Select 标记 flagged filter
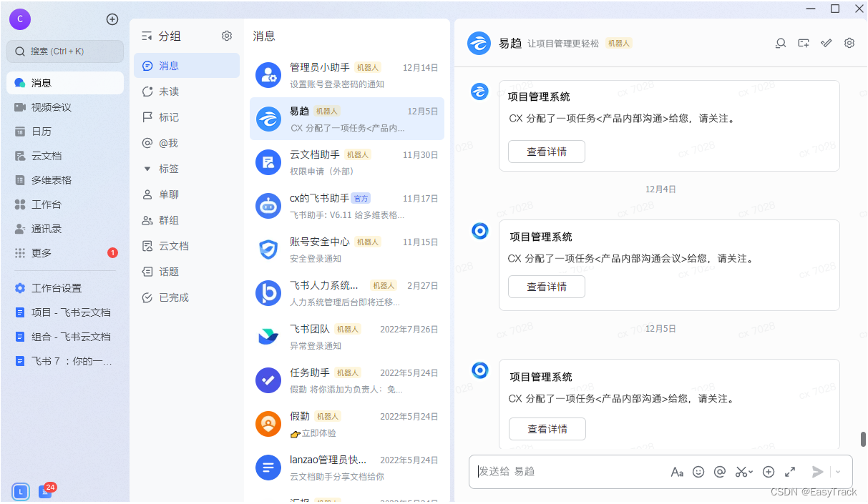The image size is (868, 504). coord(187,117)
